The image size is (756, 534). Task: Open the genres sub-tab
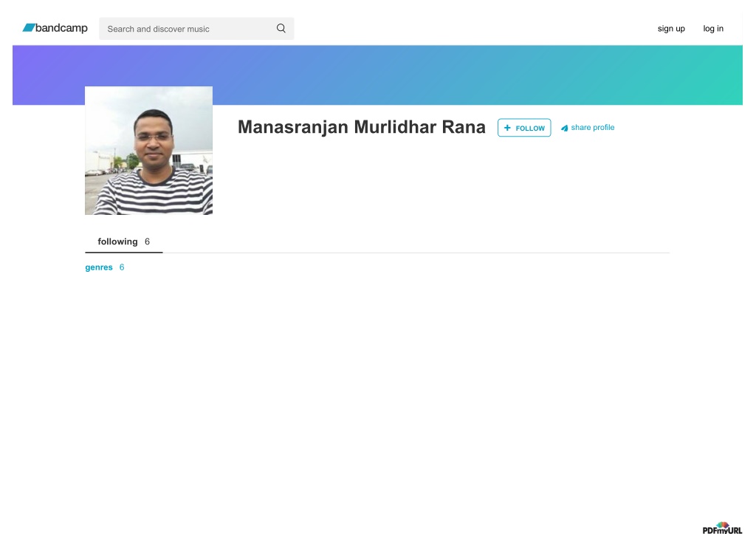point(105,267)
